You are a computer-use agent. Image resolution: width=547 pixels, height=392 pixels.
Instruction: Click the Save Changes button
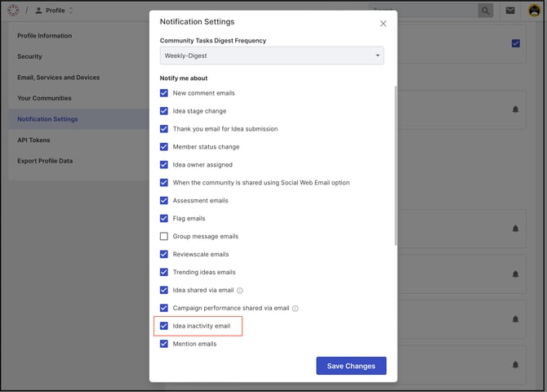(351, 366)
